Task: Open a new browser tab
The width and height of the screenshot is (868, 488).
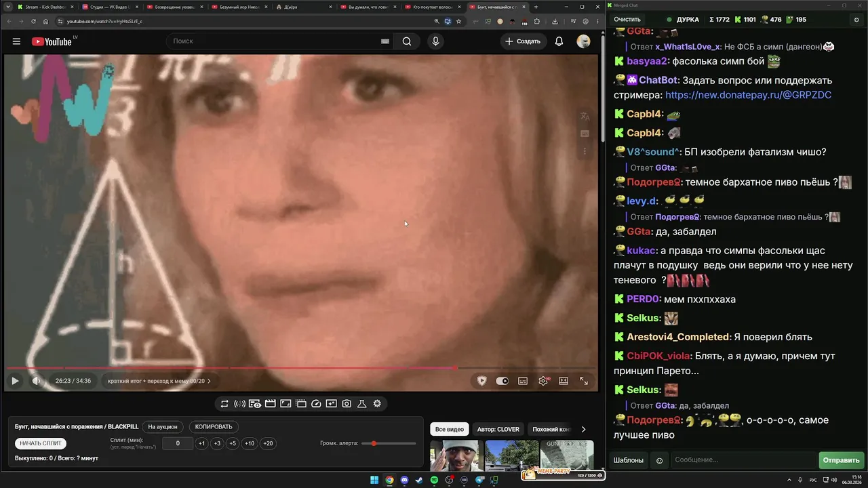Action: click(x=536, y=7)
